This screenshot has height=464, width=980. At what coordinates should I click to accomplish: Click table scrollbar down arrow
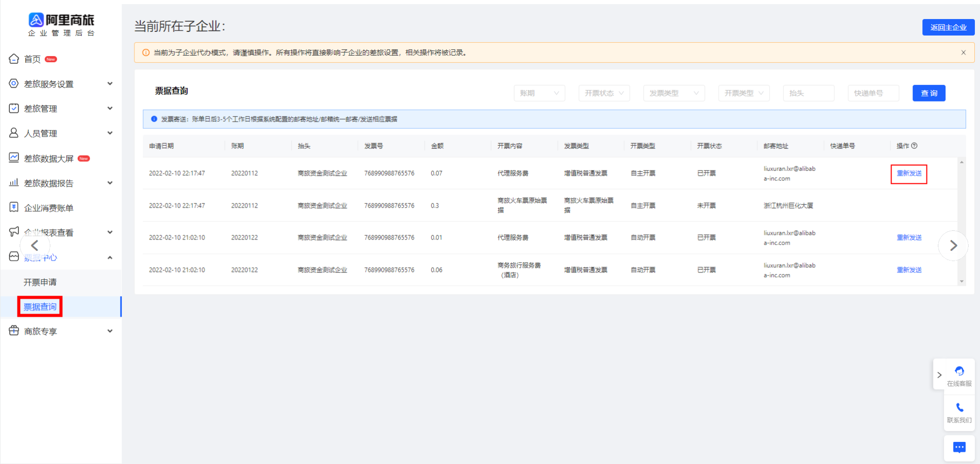(961, 282)
